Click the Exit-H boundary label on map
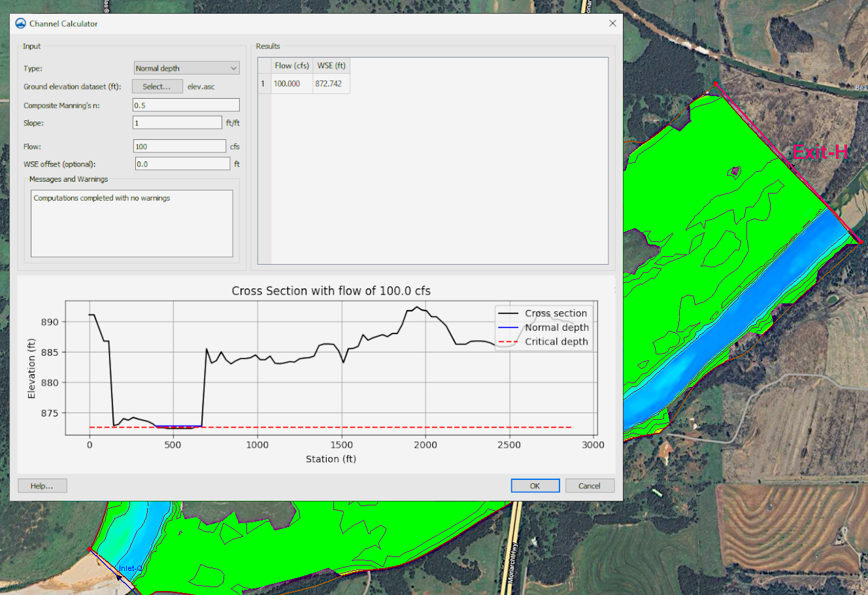868x595 pixels. 819,153
